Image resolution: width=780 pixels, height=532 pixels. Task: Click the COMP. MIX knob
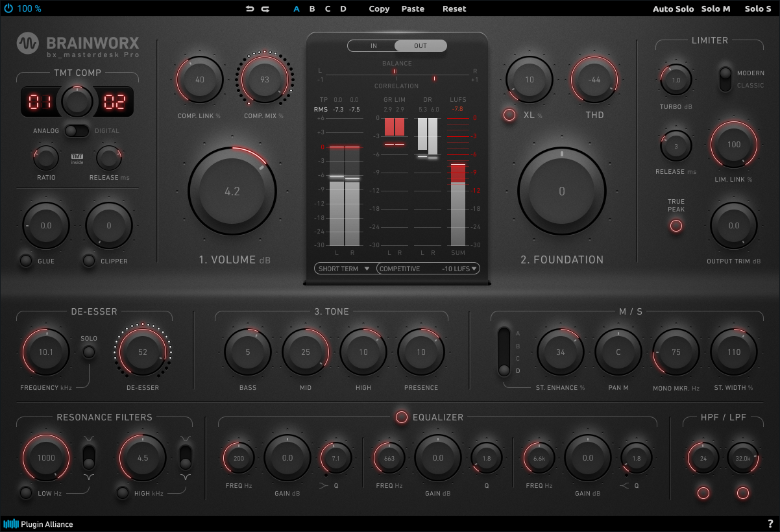(265, 80)
